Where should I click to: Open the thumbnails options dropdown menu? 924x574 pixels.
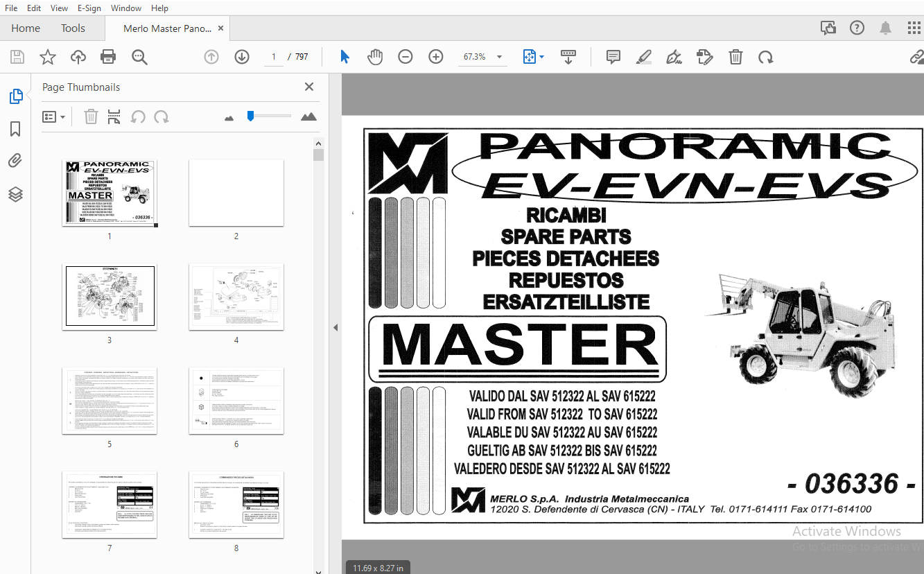(x=53, y=116)
